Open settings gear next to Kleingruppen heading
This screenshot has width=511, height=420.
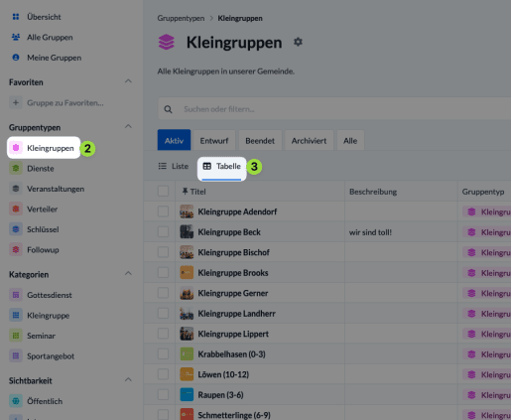(298, 42)
